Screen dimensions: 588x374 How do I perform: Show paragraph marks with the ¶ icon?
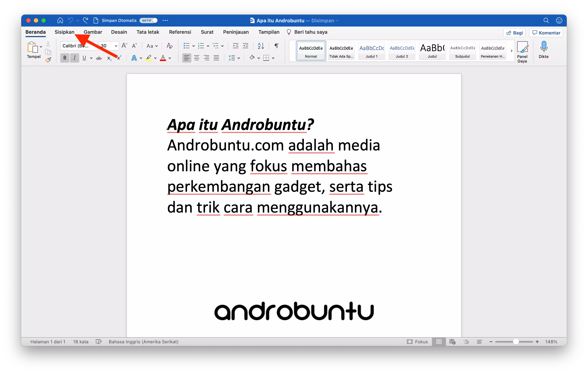point(276,46)
